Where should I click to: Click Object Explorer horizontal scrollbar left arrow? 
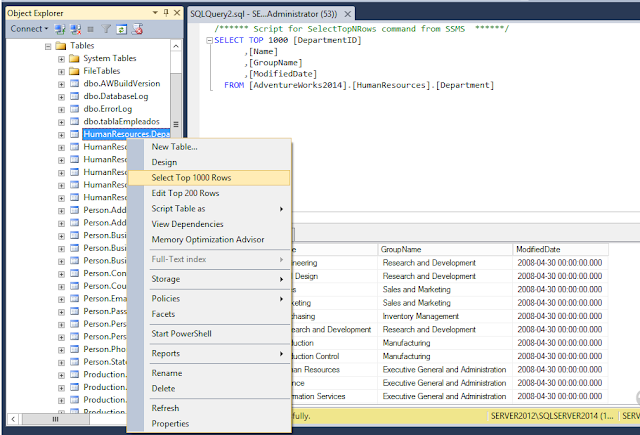click(13, 419)
